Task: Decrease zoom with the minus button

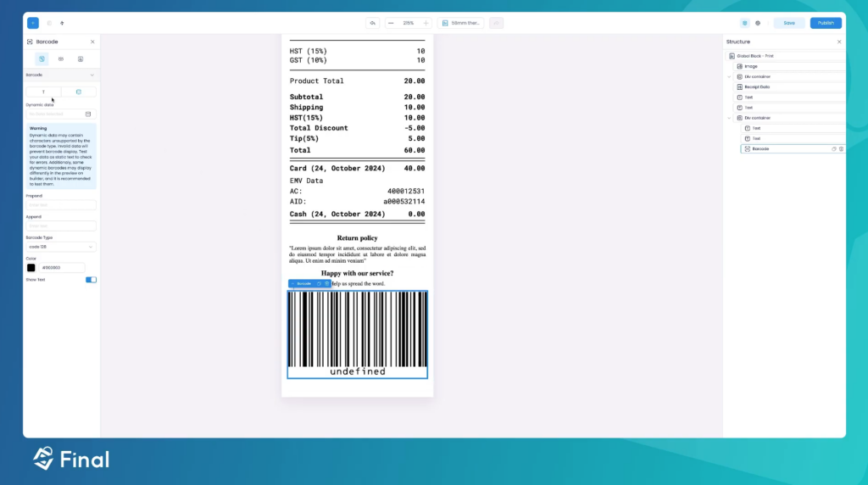Action: click(392, 23)
